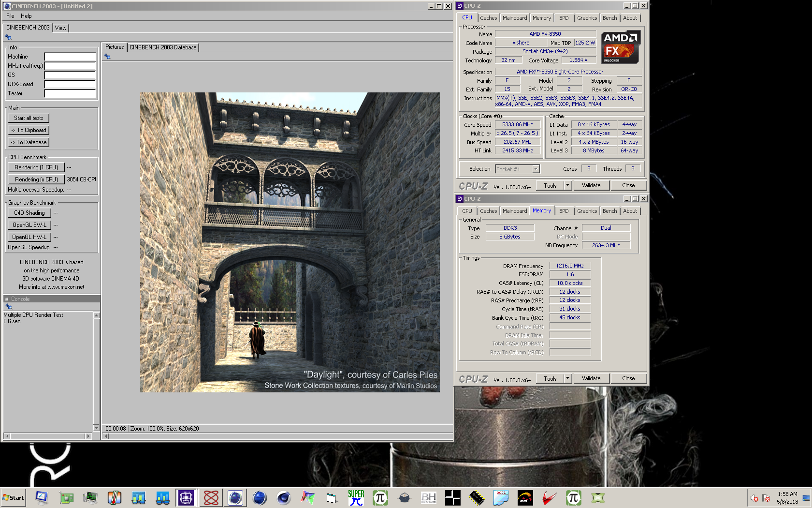Run the Rendering (x CPU) benchmark
812x508 pixels.
coord(36,179)
